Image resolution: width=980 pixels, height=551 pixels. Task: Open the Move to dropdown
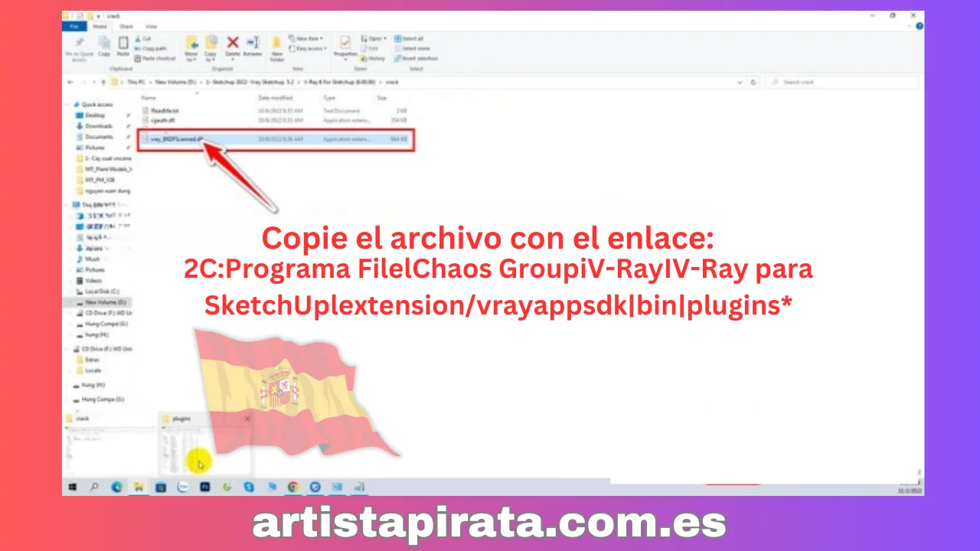click(x=191, y=56)
